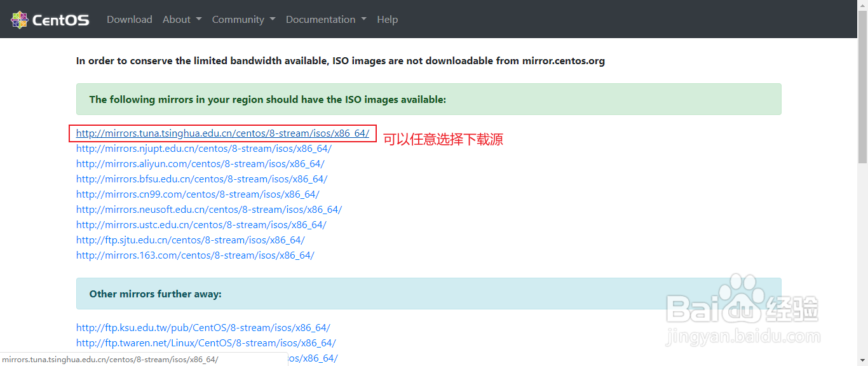
Task: Expand the About dropdown menu
Action: [x=182, y=20]
